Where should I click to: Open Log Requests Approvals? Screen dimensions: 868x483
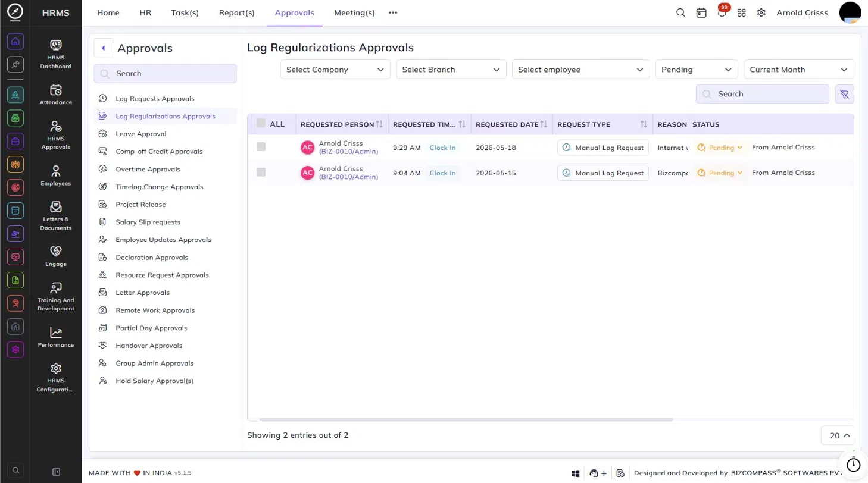click(155, 99)
